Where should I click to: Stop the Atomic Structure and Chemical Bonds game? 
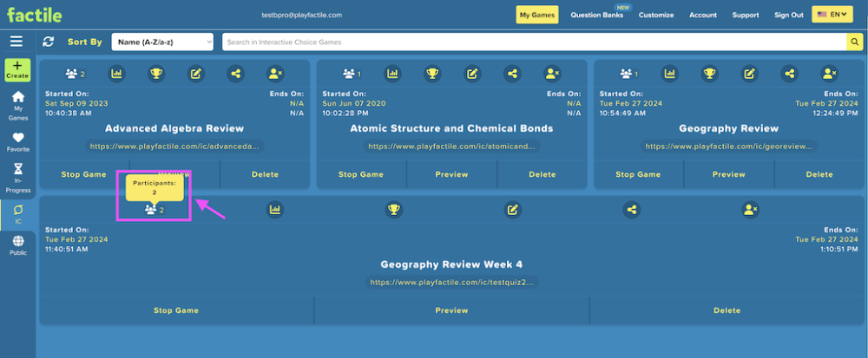click(x=361, y=174)
